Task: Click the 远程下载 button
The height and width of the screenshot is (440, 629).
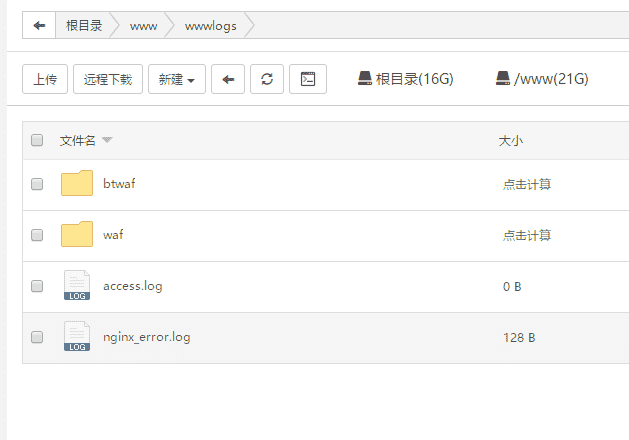Action: click(x=108, y=80)
